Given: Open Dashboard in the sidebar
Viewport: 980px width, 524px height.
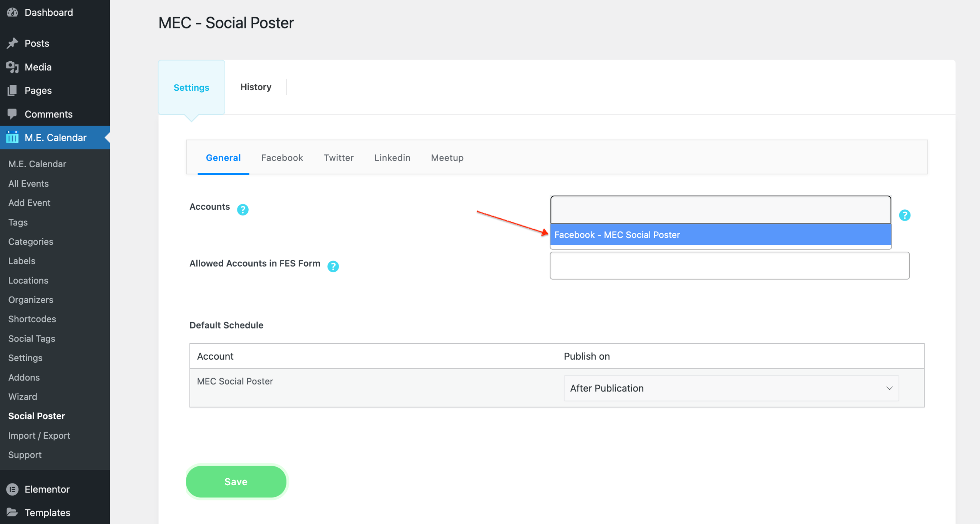Looking at the screenshot, I should pyautogui.click(x=55, y=12).
